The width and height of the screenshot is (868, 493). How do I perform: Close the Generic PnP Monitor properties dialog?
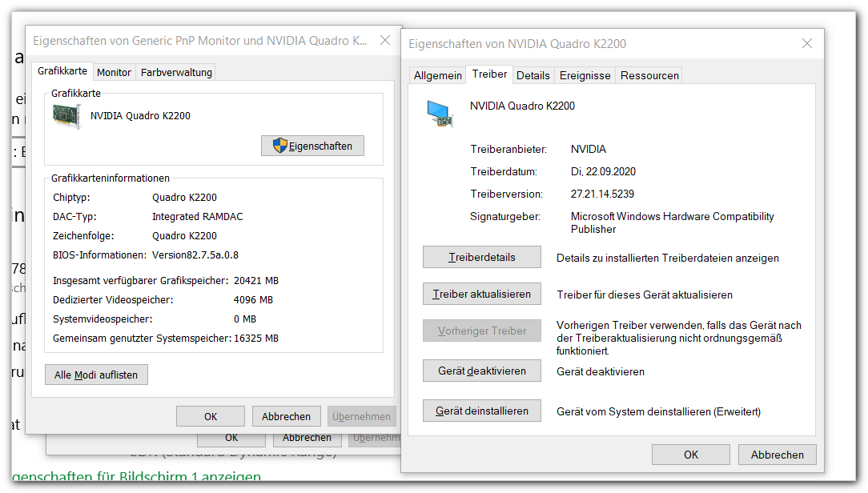pyautogui.click(x=385, y=40)
